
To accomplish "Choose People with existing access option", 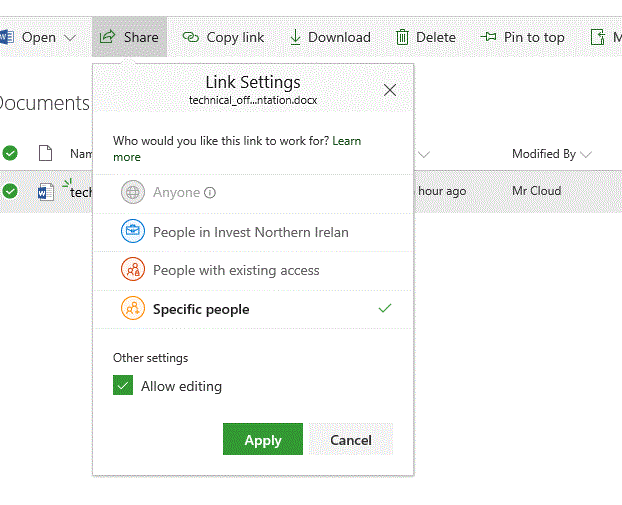I will [236, 270].
